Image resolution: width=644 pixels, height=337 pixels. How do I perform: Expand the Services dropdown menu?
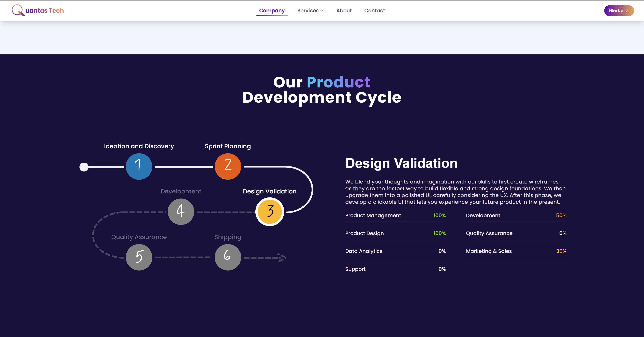pyautogui.click(x=310, y=10)
